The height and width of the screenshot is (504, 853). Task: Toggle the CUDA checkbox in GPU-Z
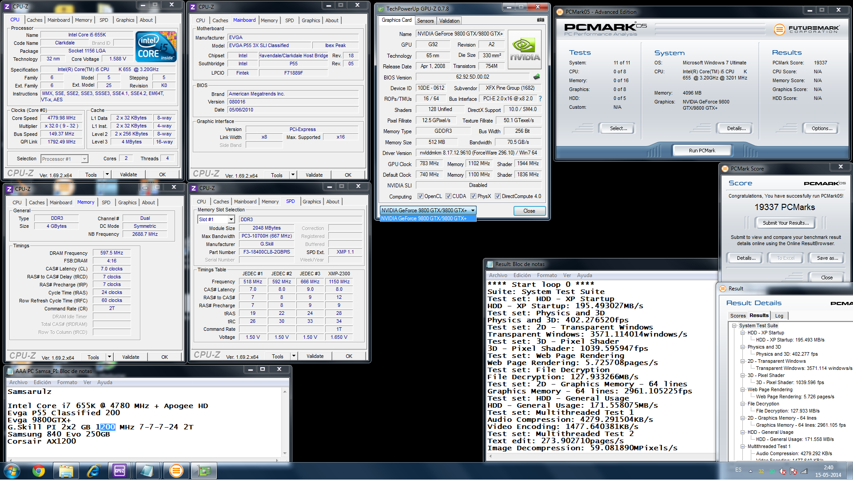pyautogui.click(x=448, y=196)
